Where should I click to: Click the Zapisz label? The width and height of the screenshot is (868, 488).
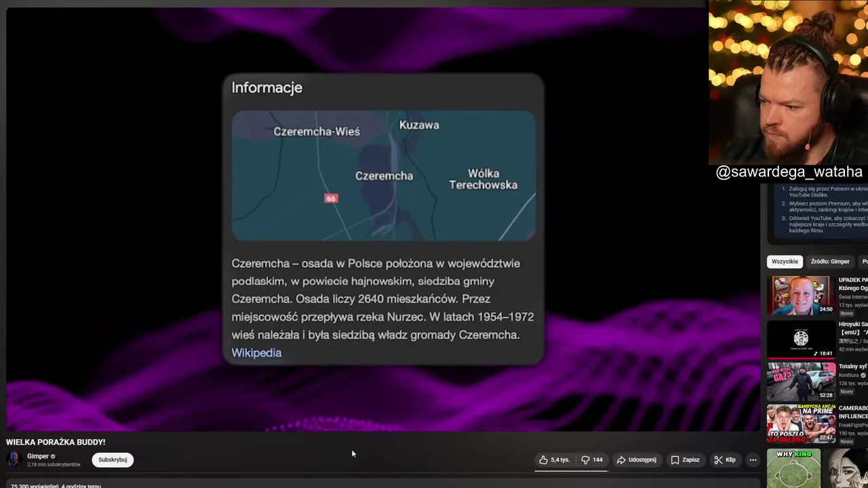tap(691, 460)
